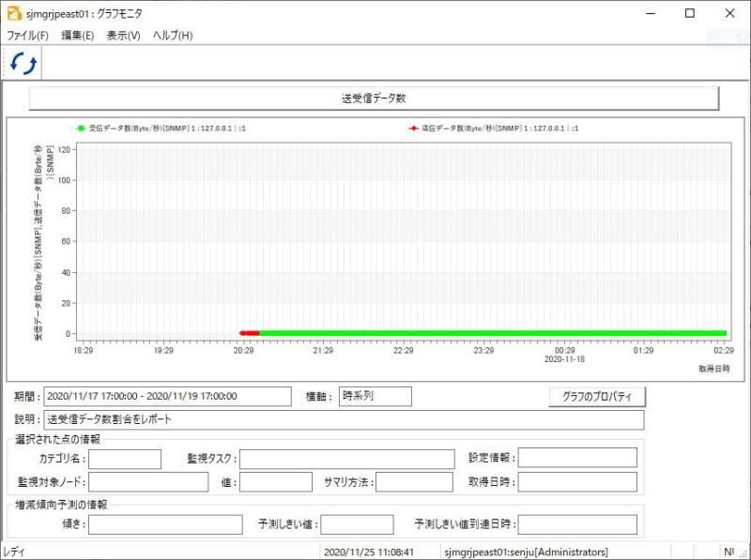Click the 120 y-axis value label

64,150
